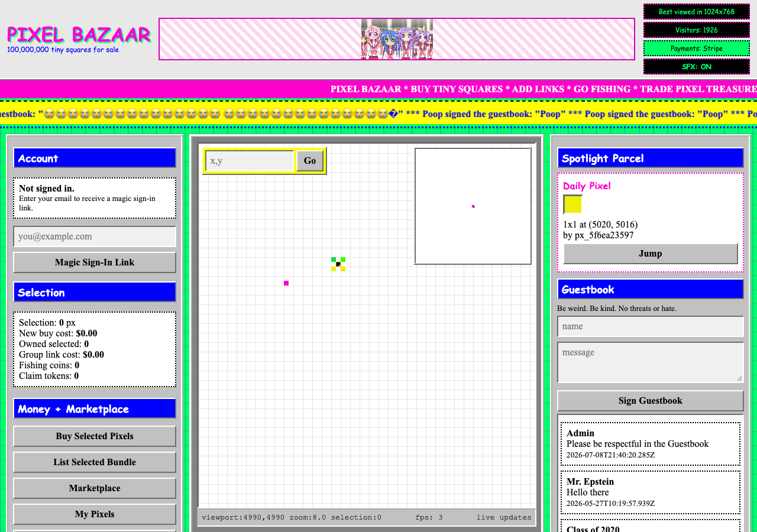757x532 pixels.
Task: Click 'viewport:4990,4990' status text
Action: click(x=243, y=517)
